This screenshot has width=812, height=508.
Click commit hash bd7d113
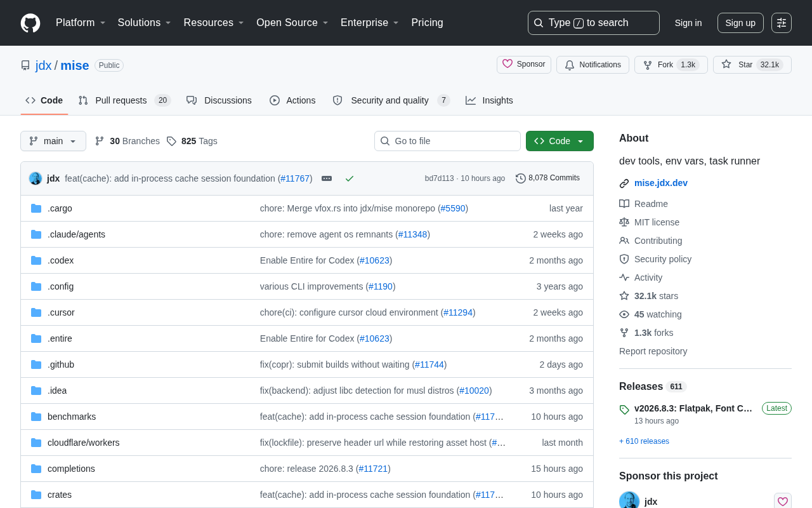(x=440, y=178)
